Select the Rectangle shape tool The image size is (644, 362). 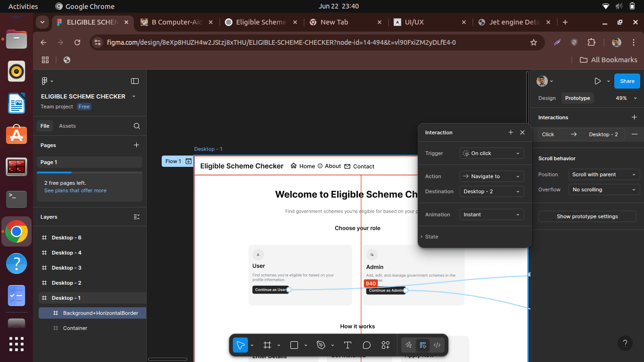[x=294, y=345]
